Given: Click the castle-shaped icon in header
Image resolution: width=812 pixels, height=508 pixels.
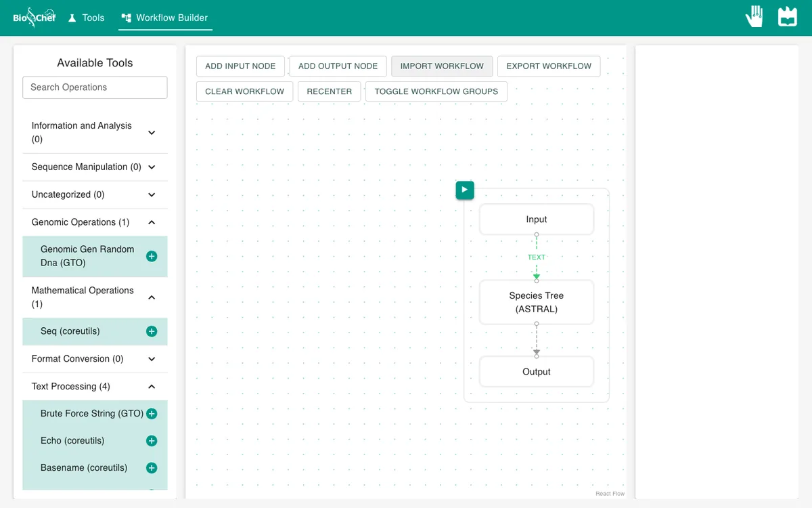Looking at the screenshot, I should coord(788,16).
